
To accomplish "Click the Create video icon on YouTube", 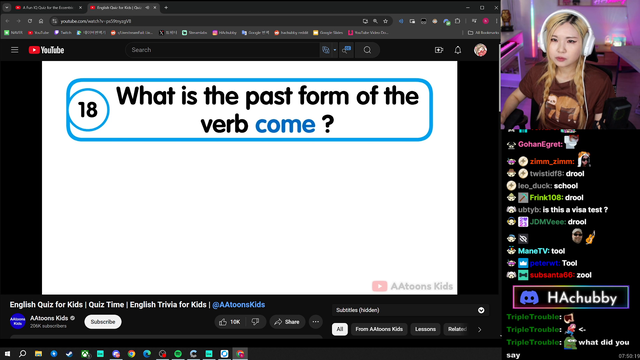I will (x=439, y=50).
